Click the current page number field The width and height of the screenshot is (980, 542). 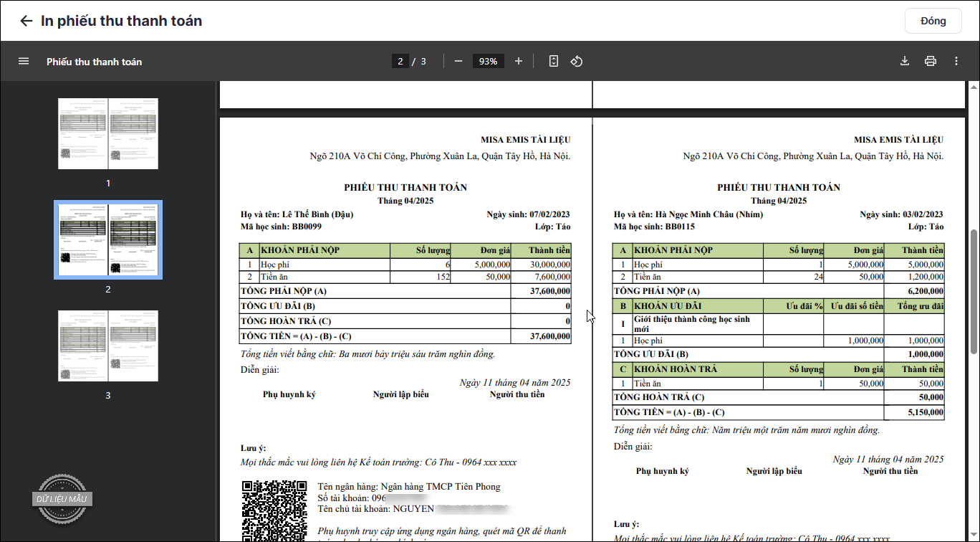[x=400, y=62]
